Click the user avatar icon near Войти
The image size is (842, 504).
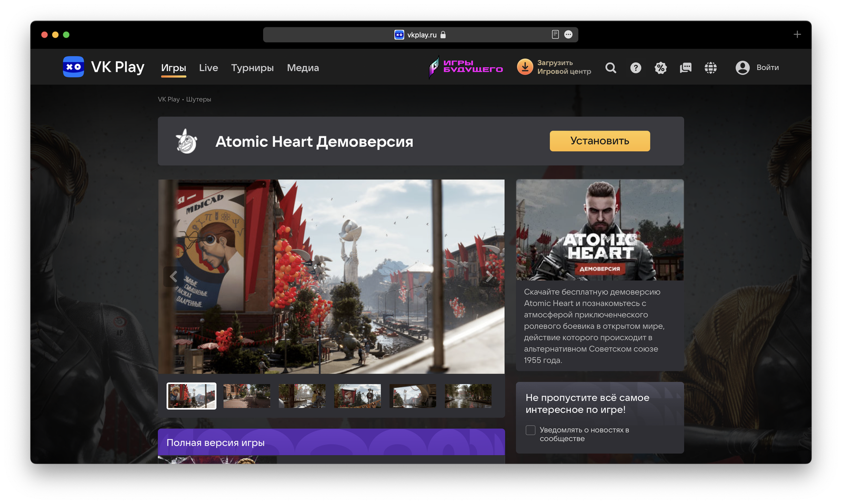743,67
